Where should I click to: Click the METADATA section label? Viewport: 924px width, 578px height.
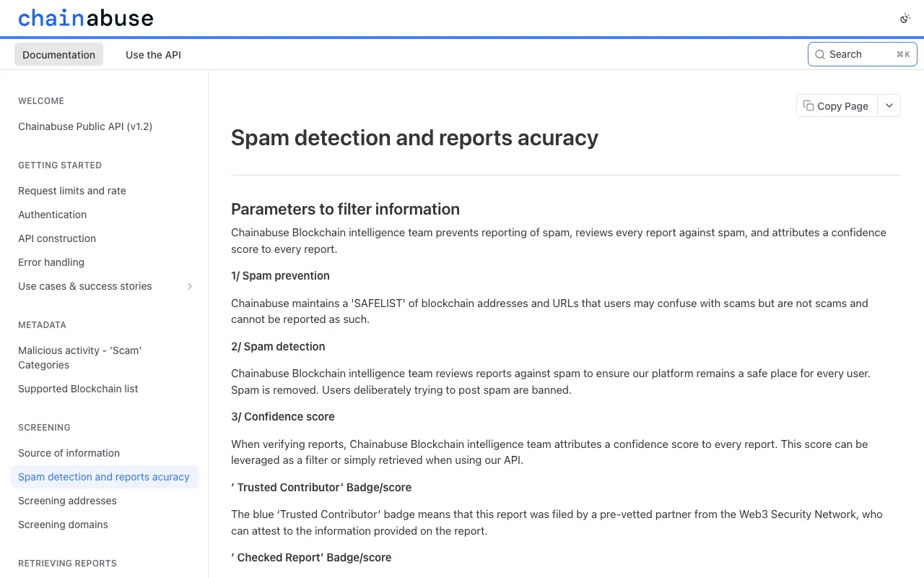click(42, 325)
